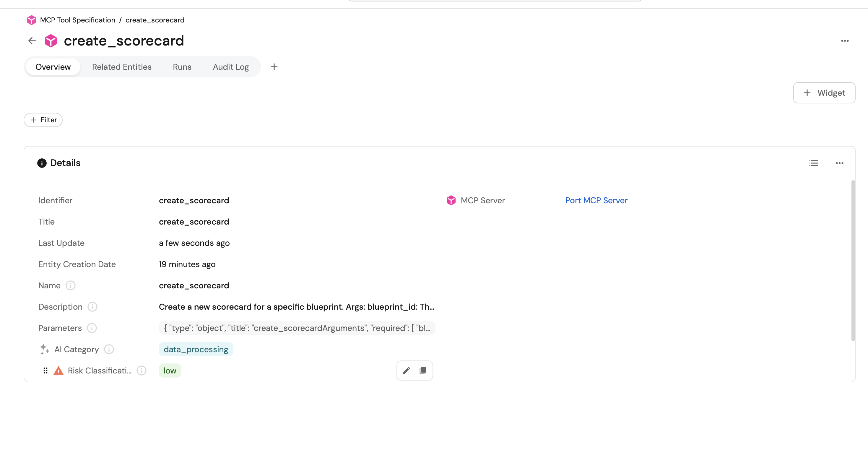Click the edit pencil on Risk Classification
The width and height of the screenshot is (868, 455).
click(406, 370)
